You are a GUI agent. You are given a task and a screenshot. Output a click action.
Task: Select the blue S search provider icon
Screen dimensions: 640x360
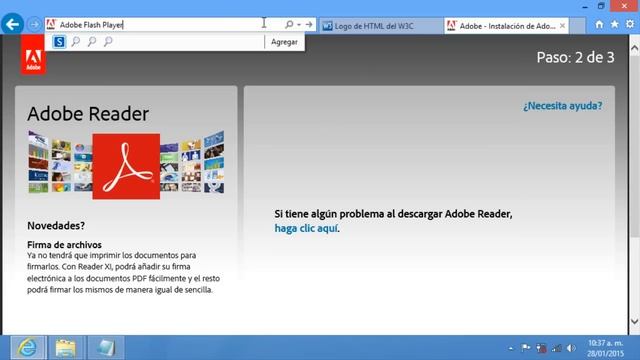click(x=59, y=42)
